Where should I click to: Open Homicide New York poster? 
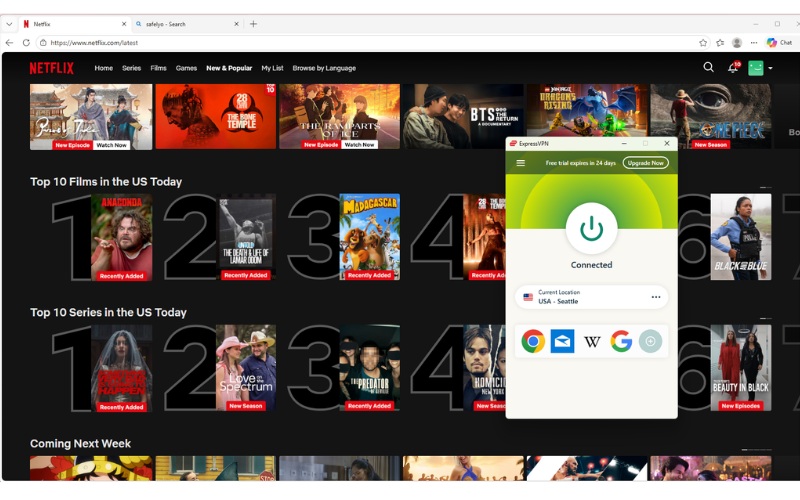pyautogui.click(x=484, y=368)
